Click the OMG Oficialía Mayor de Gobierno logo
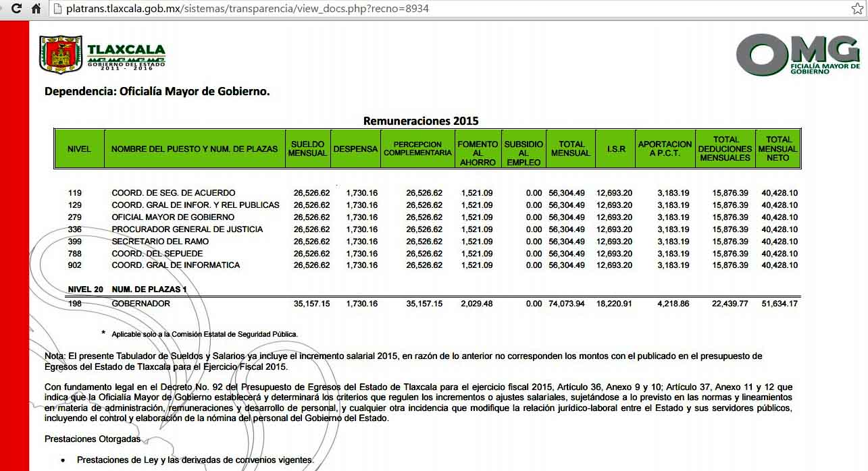 click(797, 54)
